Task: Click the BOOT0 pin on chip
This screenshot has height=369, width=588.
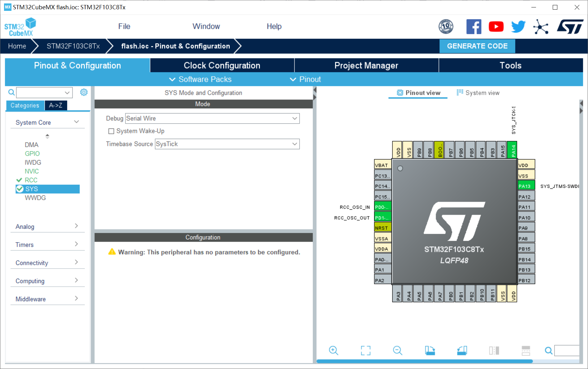Action: (439, 150)
